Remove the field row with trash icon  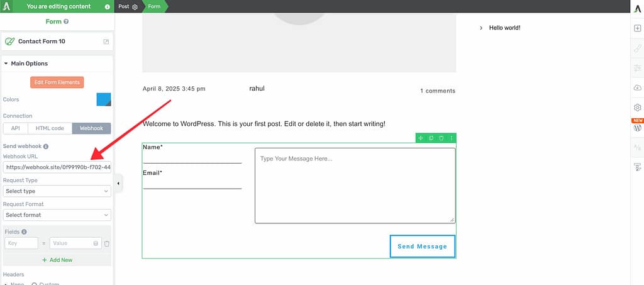click(x=107, y=243)
